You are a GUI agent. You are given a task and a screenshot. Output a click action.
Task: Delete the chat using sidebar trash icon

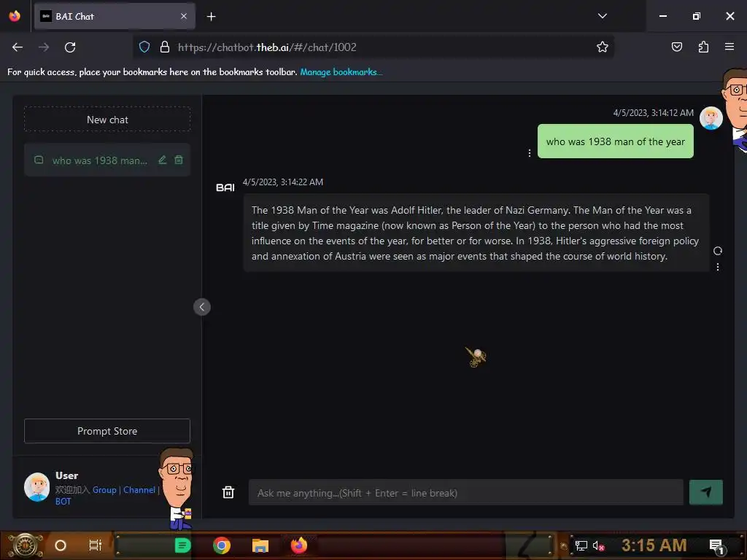[179, 160]
